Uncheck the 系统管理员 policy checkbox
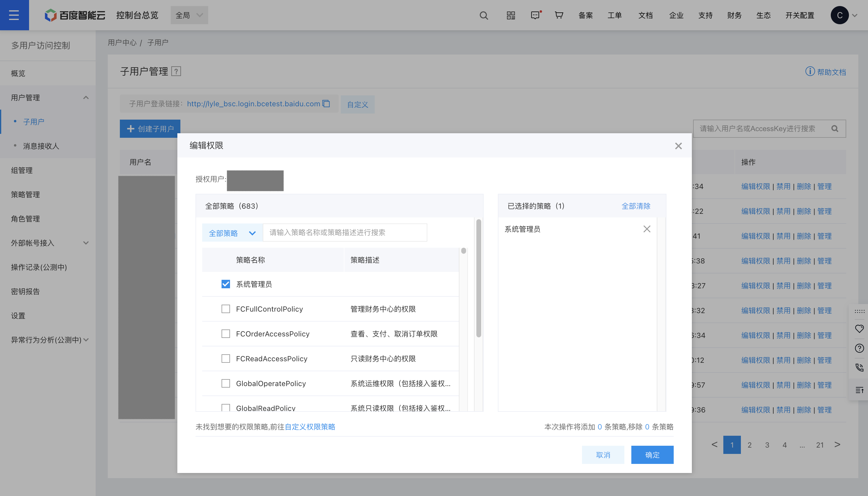Screen dimensions: 868x496 tap(226, 284)
